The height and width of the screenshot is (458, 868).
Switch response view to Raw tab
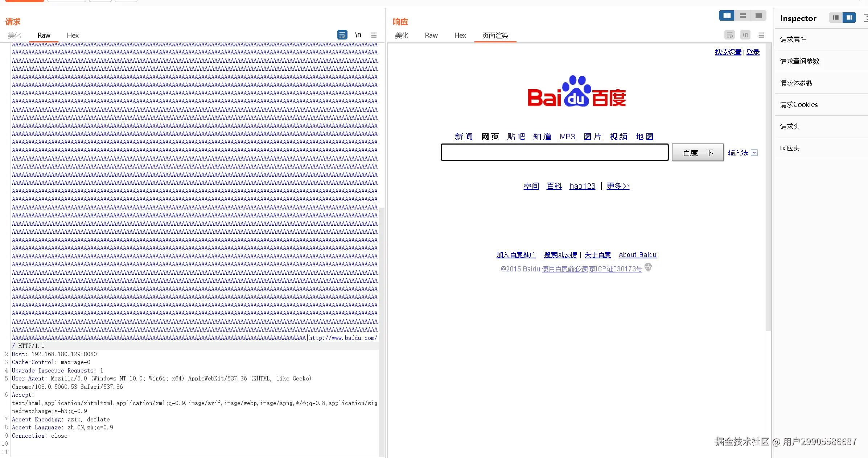(431, 35)
